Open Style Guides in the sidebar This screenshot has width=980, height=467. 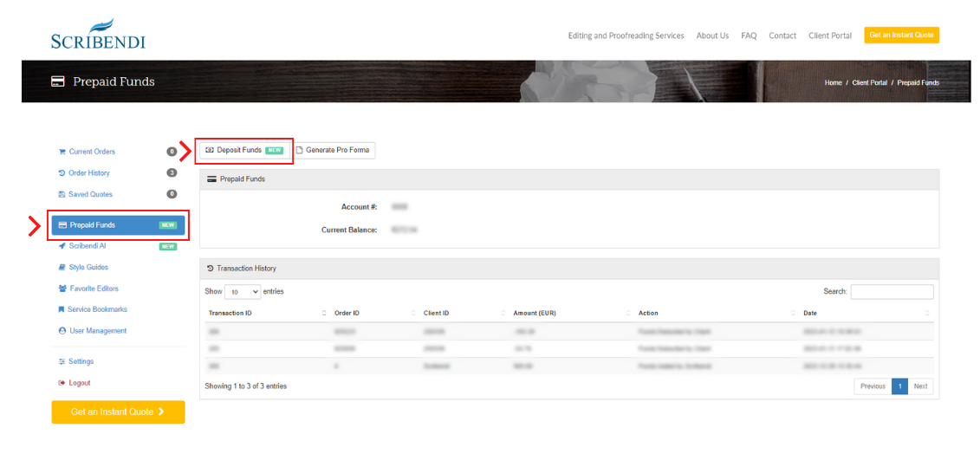click(88, 267)
